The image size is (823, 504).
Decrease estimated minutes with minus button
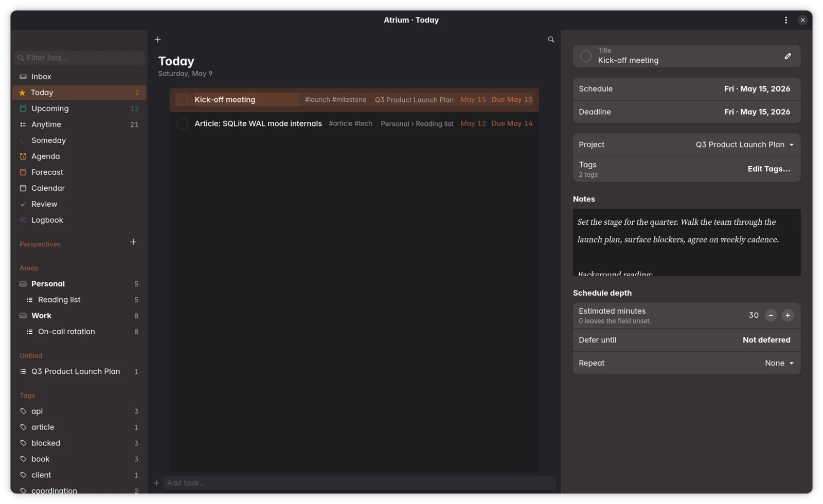771,315
